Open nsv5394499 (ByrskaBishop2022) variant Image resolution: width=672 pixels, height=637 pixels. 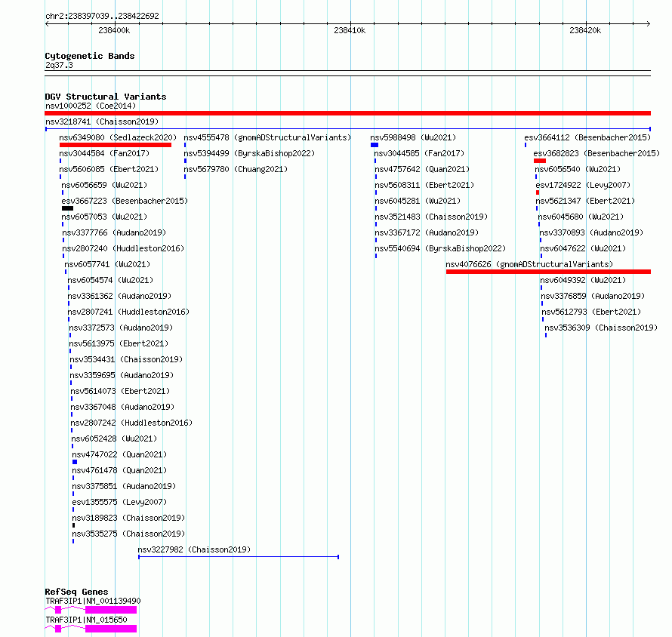coord(249,153)
